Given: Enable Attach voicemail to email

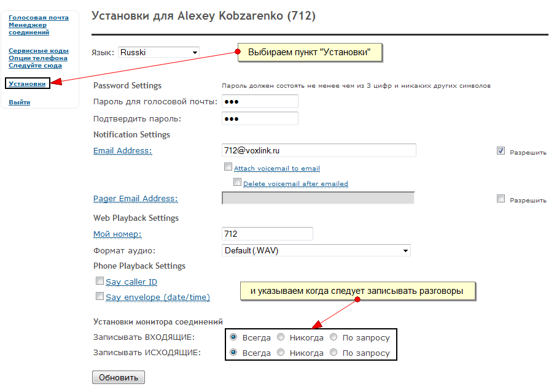Looking at the screenshot, I should tap(228, 167).
